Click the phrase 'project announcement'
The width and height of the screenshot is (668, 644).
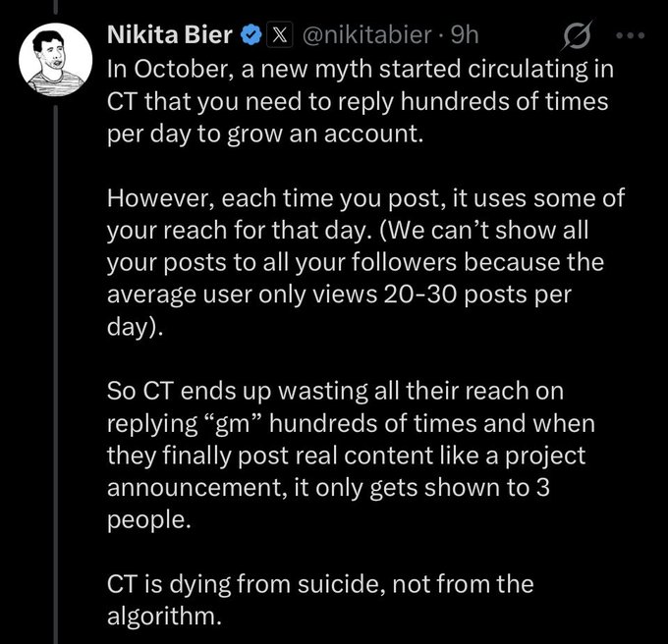(521, 456)
